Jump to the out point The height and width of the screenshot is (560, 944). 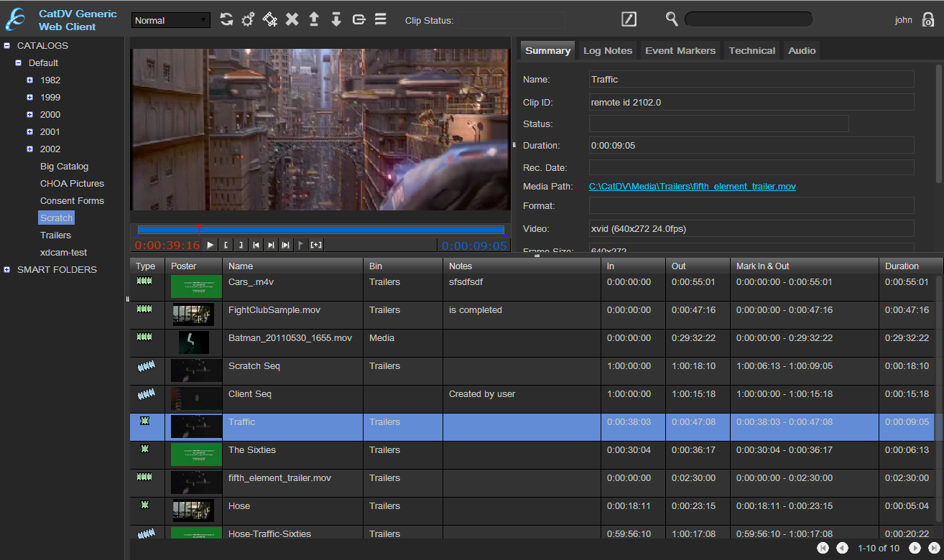tap(271, 245)
